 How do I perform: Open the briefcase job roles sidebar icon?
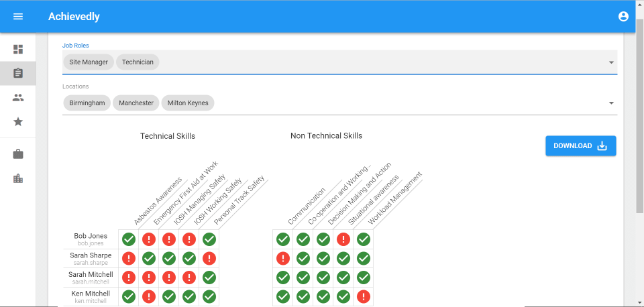18,154
